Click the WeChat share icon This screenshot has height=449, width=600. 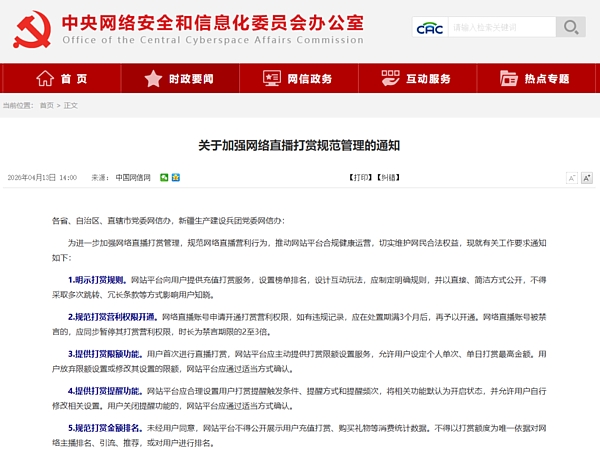(x=162, y=177)
